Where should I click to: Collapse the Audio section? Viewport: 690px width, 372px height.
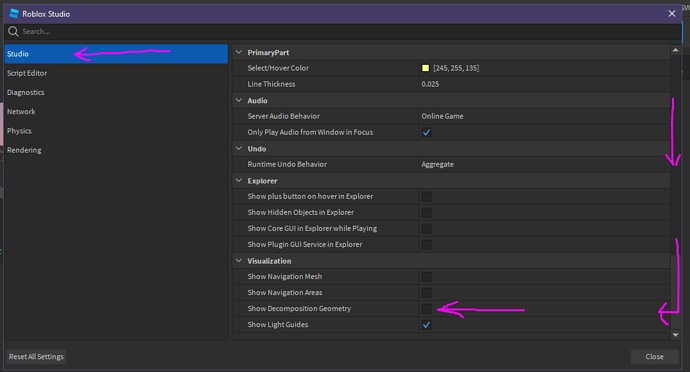click(239, 100)
